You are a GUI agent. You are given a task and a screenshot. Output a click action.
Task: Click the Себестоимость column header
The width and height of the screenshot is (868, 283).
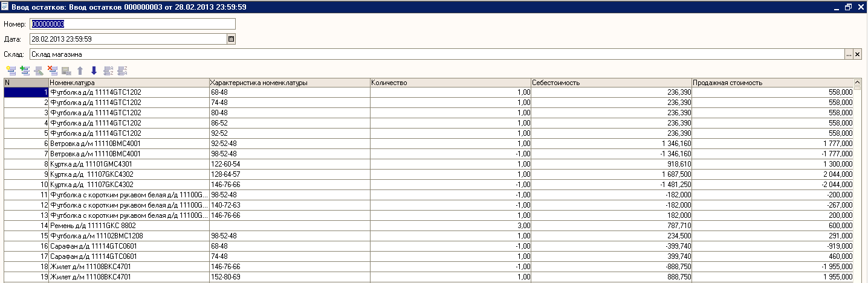(611, 83)
